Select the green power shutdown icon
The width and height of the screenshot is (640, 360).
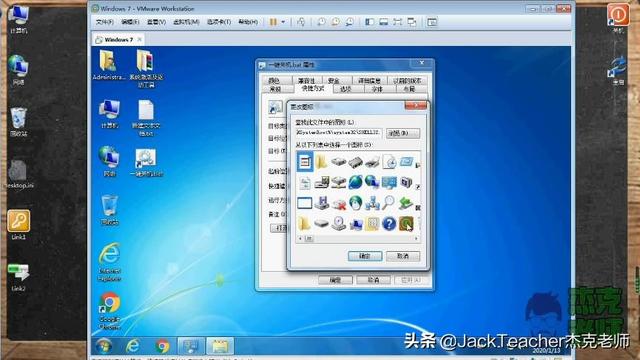click(406, 224)
